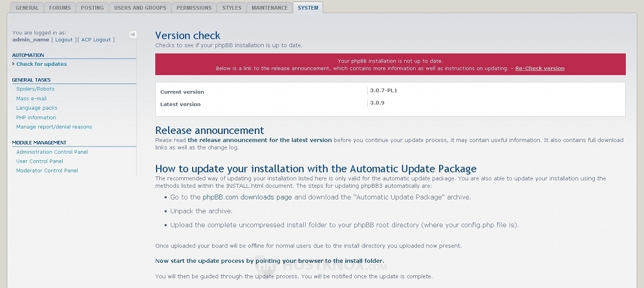The image size is (644, 288).
Task: Click the Automation section header
Action: [28, 55]
